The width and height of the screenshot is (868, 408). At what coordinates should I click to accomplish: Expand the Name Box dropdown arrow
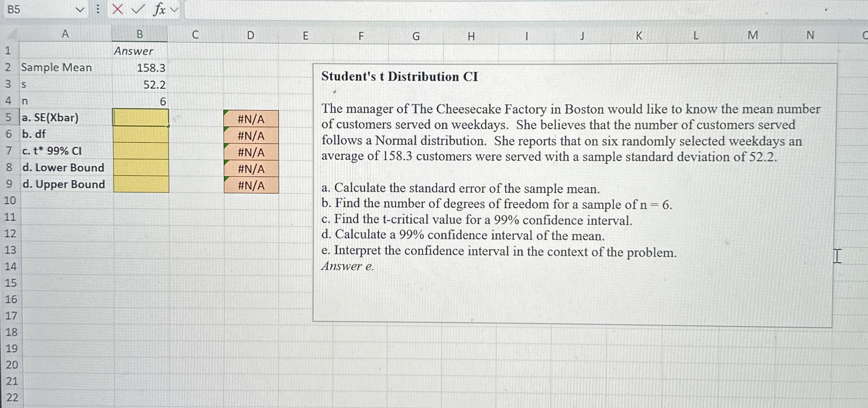pos(80,10)
